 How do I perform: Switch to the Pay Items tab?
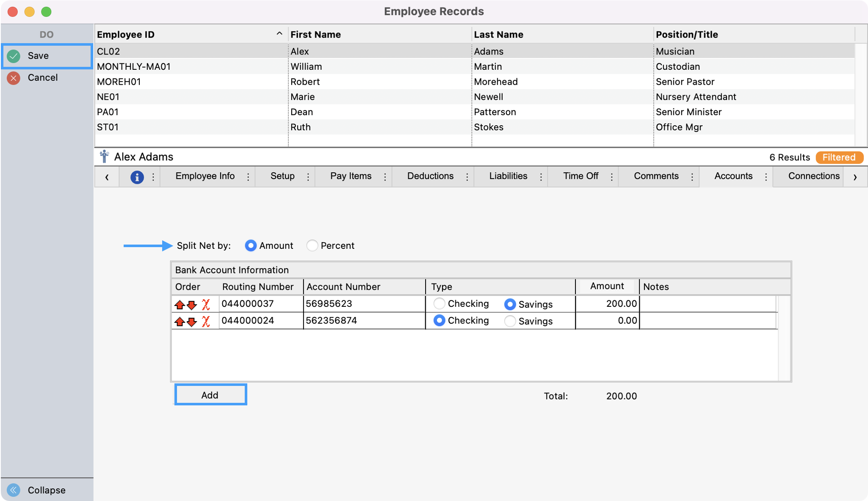pyautogui.click(x=351, y=176)
